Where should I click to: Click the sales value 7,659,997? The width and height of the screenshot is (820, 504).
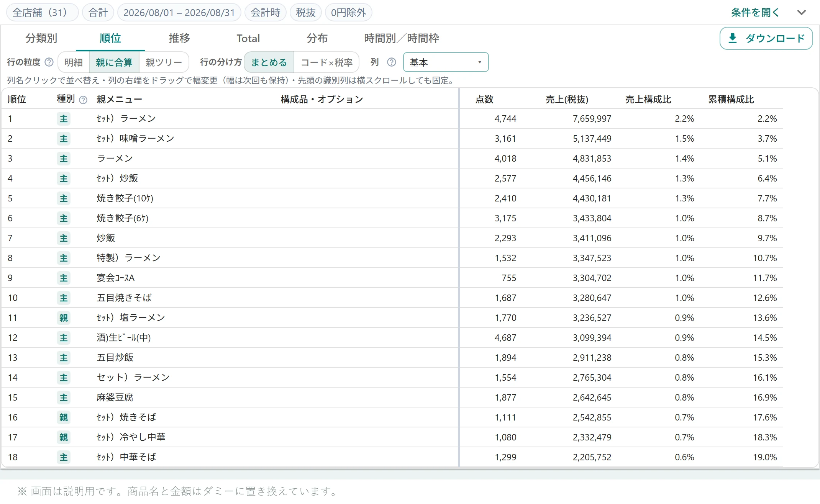pyautogui.click(x=592, y=118)
